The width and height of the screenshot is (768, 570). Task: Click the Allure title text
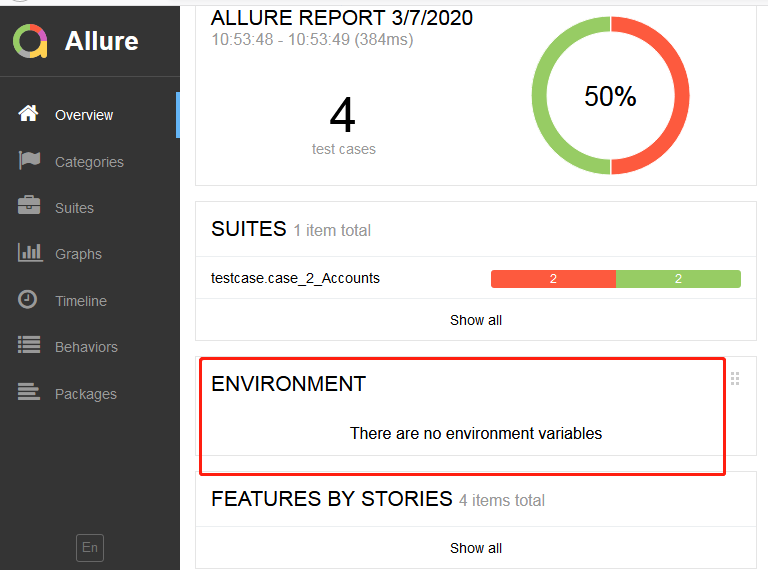(101, 41)
